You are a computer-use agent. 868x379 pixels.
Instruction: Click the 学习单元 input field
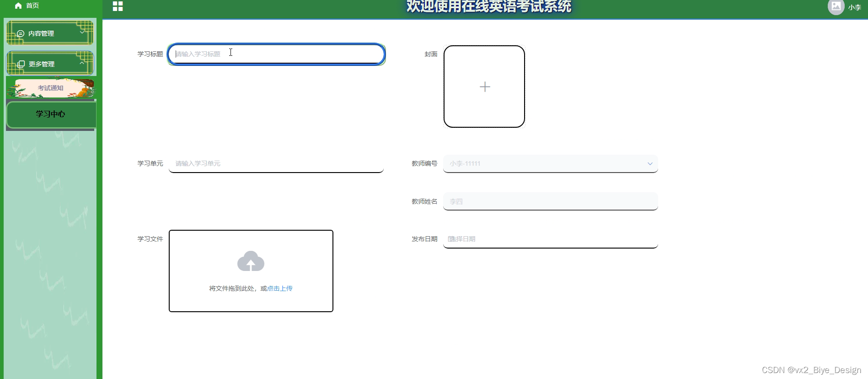tap(276, 163)
